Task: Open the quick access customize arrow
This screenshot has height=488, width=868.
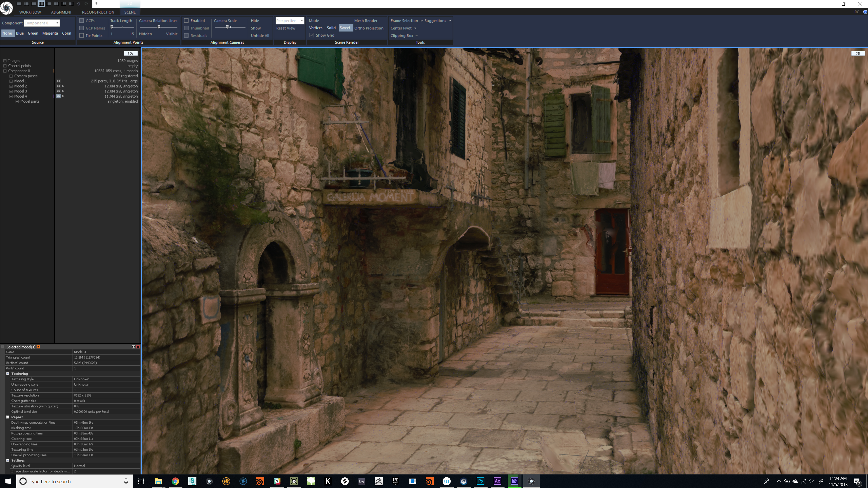Action: (96, 4)
